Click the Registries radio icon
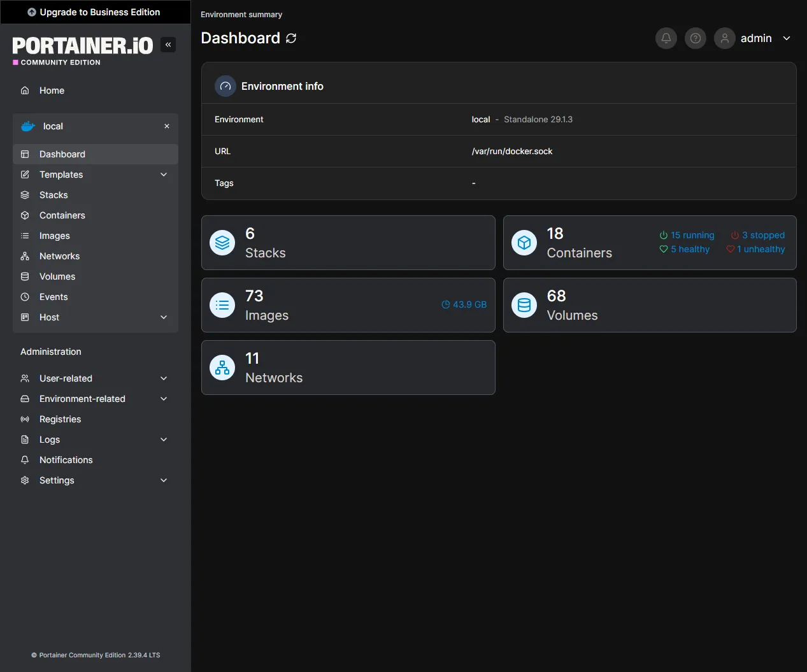Image resolution: width=807 pixels, height=672 pixels. click(x=25, y=419)
